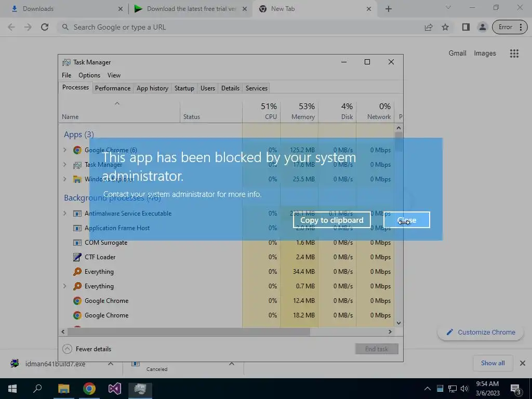
Task: Open the Services tab
Action: 257,88
